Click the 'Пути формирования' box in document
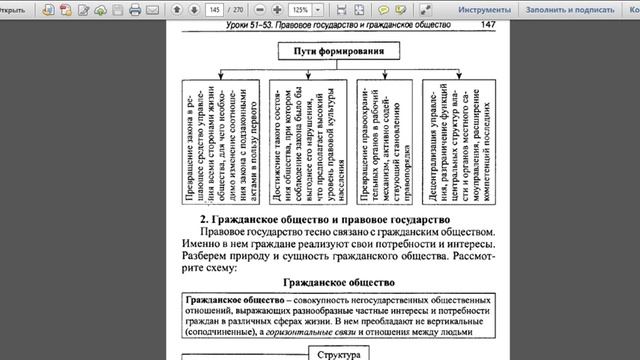Screen dimensions: 640x360 click(339, 51)
